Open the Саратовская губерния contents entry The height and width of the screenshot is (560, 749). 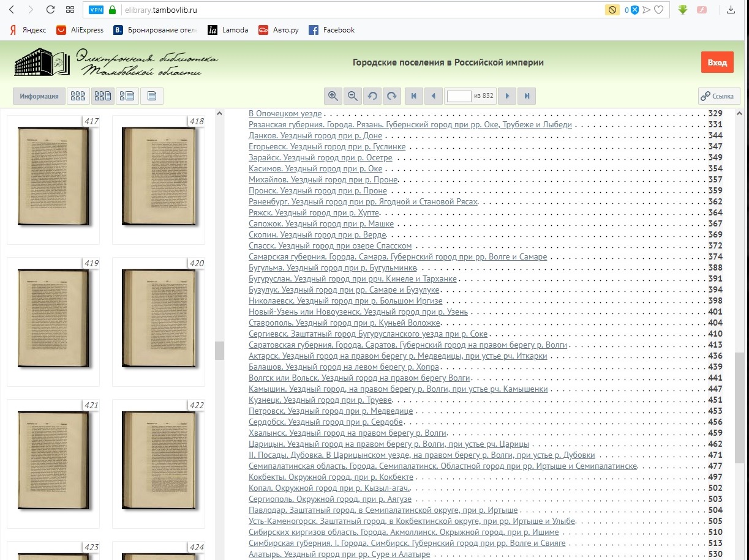pos(407,345)
